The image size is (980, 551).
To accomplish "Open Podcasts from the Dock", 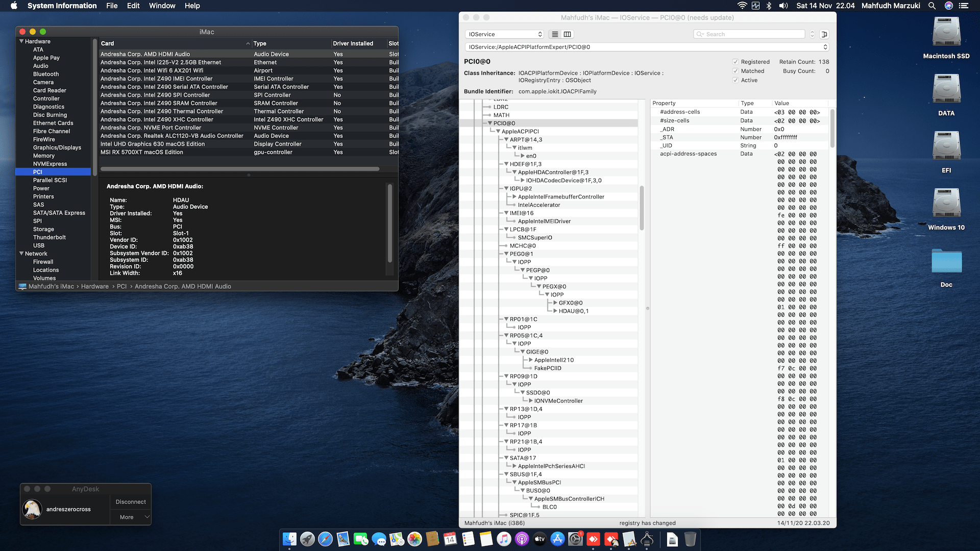I will tap(522, 539).
